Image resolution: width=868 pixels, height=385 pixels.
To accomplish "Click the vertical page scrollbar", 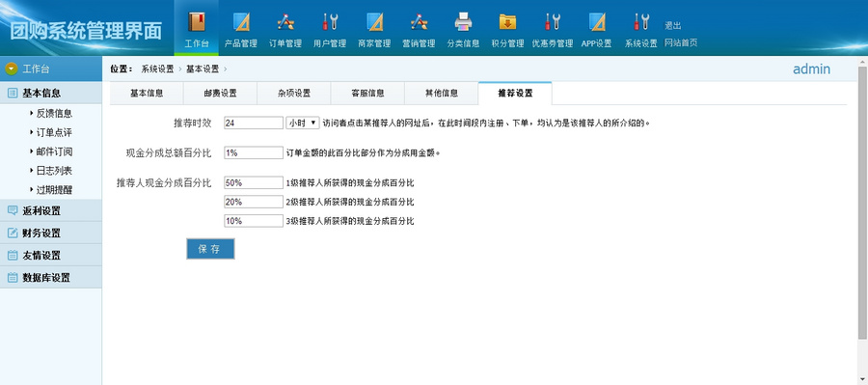I will click(x=862, y=203).
